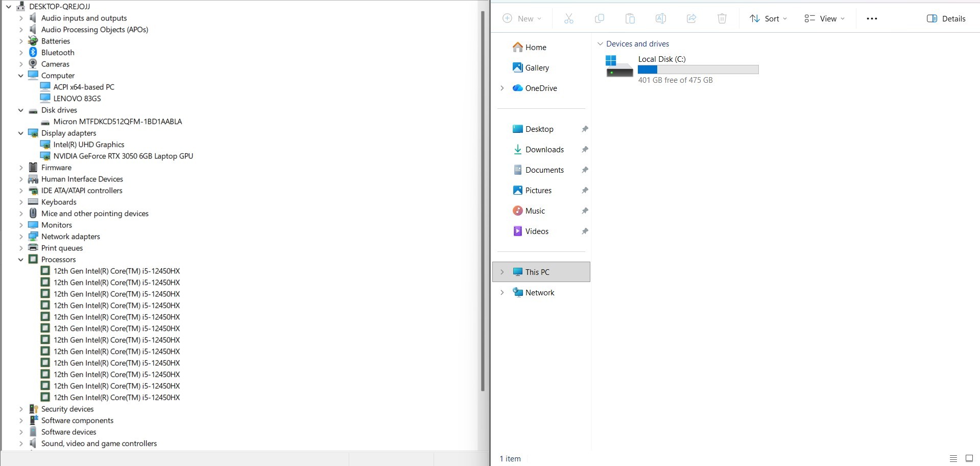Click the Device Manager vertical scrollbar
Viewport: 980px width, 466px height.
pos(483,204)
